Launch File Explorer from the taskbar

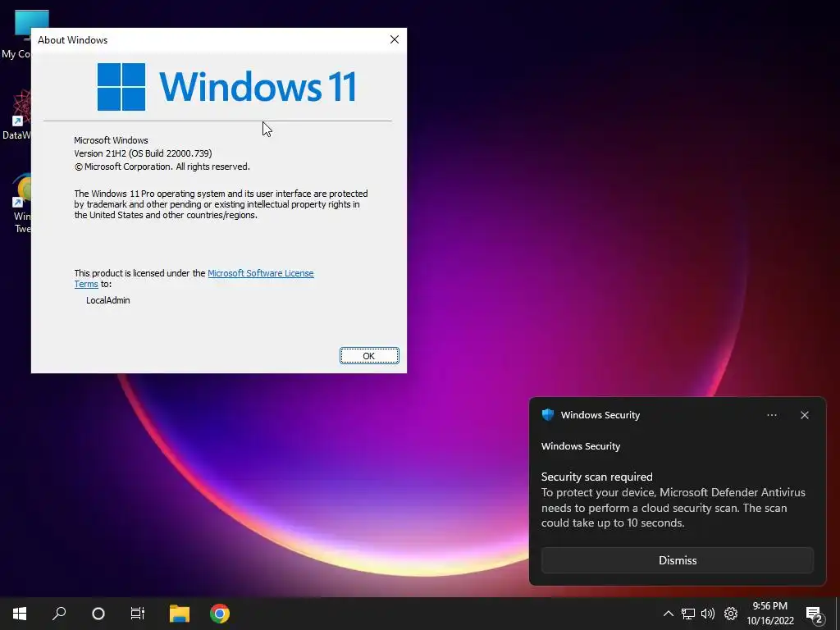pyautogui.click(x=180, y=614)
